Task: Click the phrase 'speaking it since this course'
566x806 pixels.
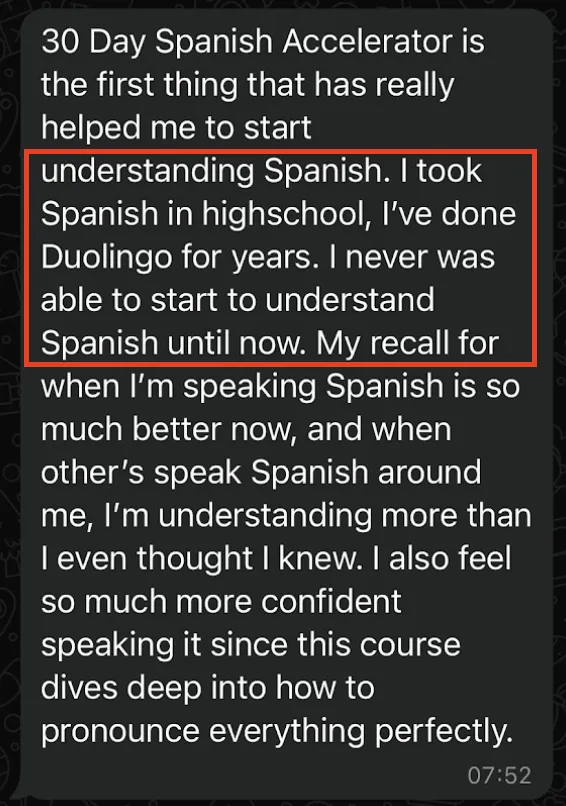Action: pyautogui.click(x=251, y=646)
